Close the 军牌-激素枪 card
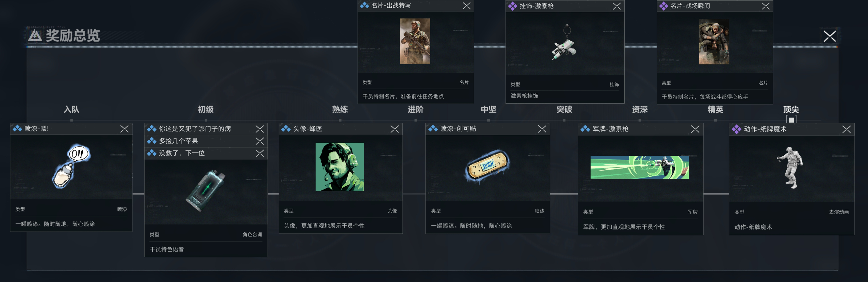 click(695, 129)
